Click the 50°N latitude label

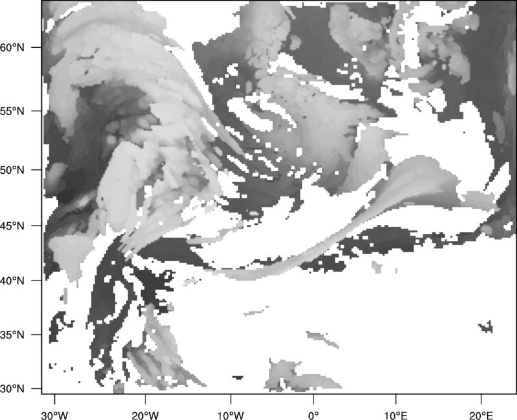(12, 170)
